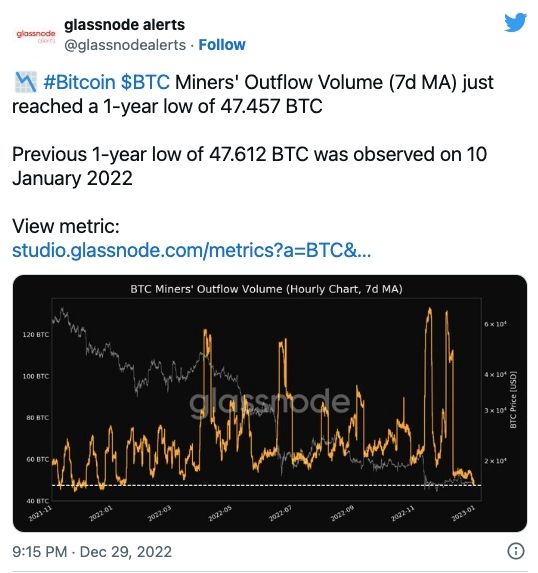The width and height of the screenshot is (538, 573).
Task: Click the 2021-11 x-axis date label
Action: pos(41,513)
